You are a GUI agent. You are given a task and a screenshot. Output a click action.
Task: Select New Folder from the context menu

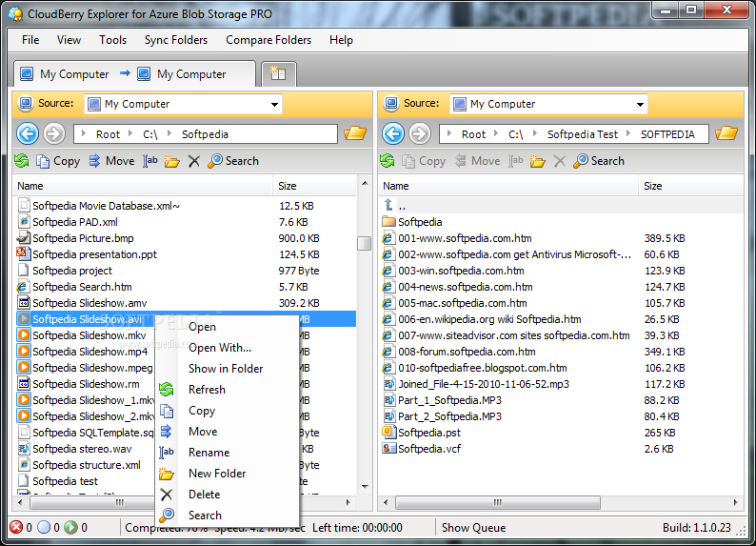click(x=226, y=474)
